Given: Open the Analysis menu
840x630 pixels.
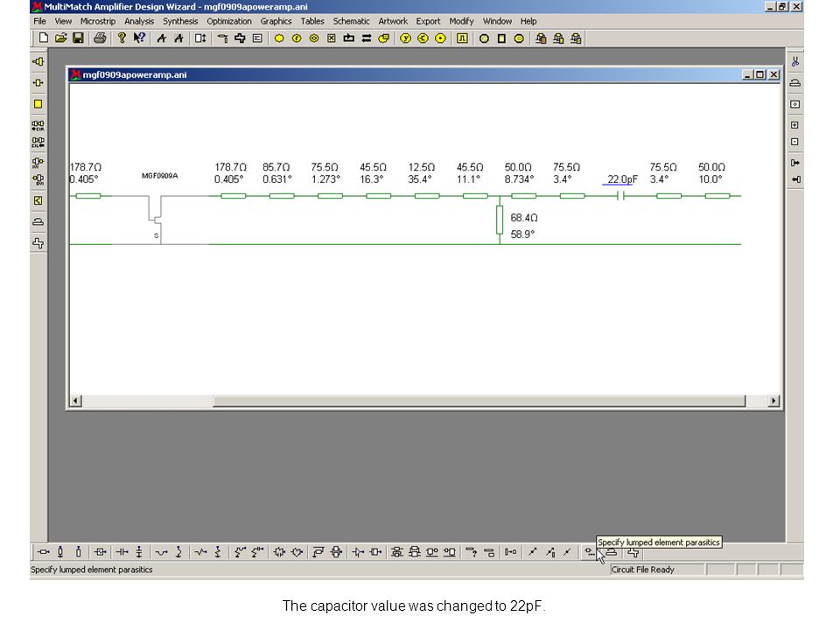Looking at the screenshot, I should point(139,21).
